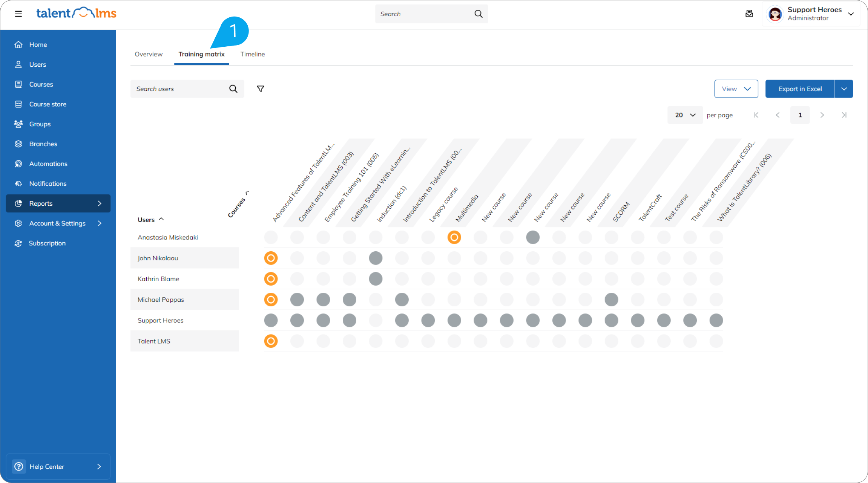Click user John Nikolaou
The width and height of the screenshot is (868, 483).
tap(158, 258)
